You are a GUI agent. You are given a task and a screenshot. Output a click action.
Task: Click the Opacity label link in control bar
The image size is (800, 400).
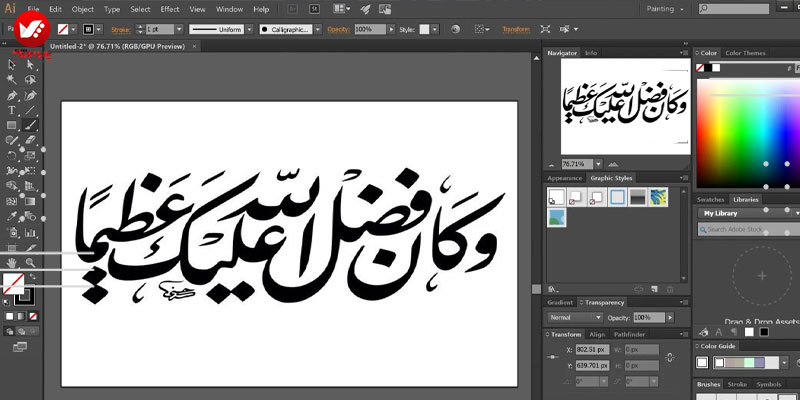pyautogui.click(x=338, y=30)
